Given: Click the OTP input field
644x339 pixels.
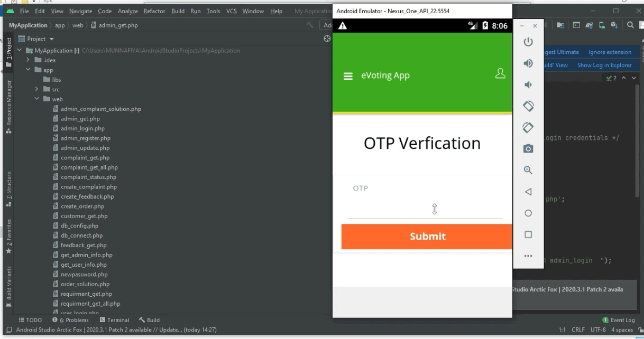Looking at the screenshot, I should (x=425, y=210).
